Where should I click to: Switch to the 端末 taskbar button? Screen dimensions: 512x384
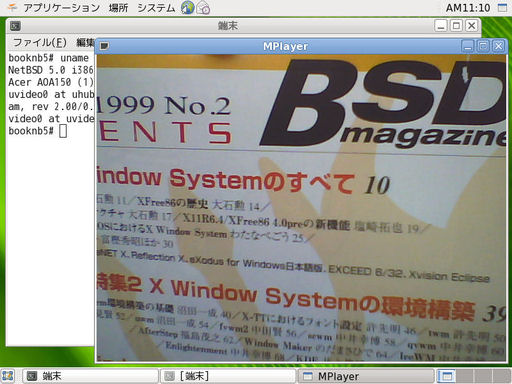90,376
